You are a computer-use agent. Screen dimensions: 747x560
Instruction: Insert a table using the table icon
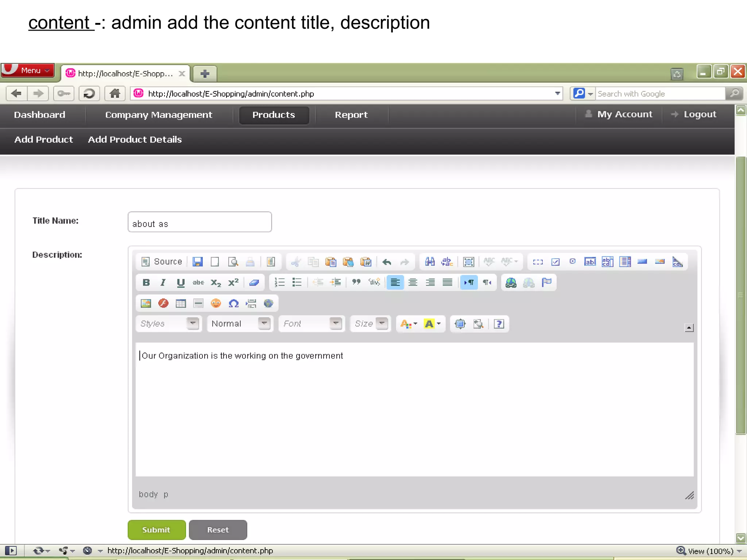(x=181, y=303)
